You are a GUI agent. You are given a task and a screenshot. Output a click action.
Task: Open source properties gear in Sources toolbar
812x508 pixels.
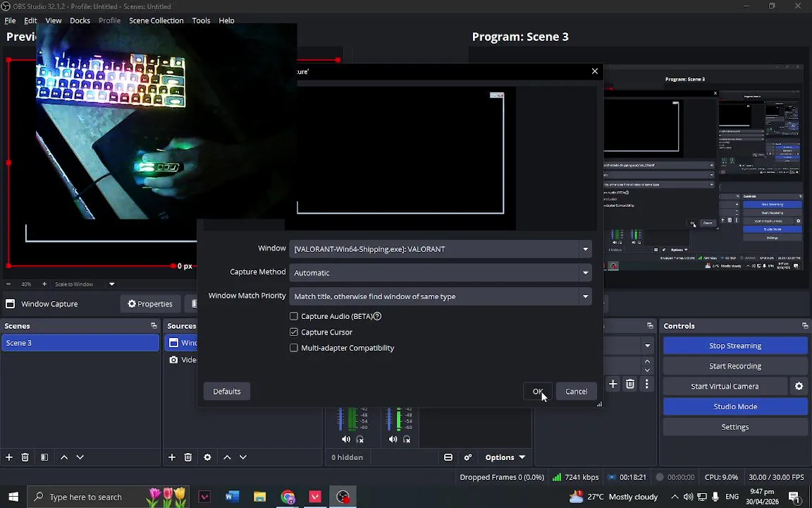coord(207,457)
